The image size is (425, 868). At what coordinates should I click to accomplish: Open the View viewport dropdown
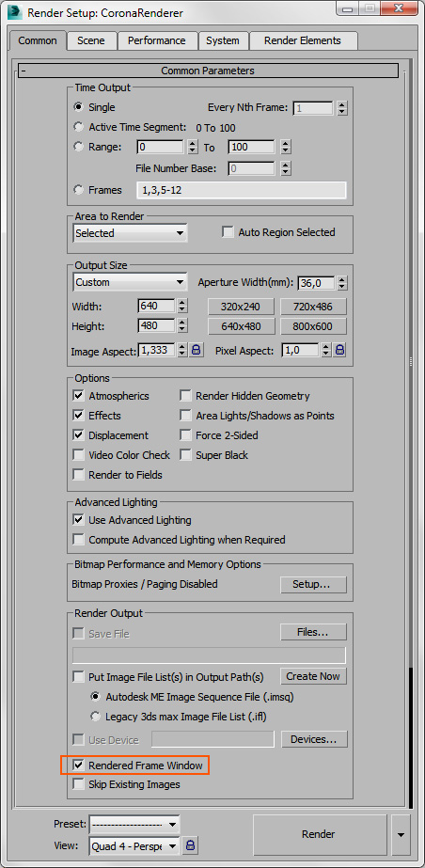point(134,845)
